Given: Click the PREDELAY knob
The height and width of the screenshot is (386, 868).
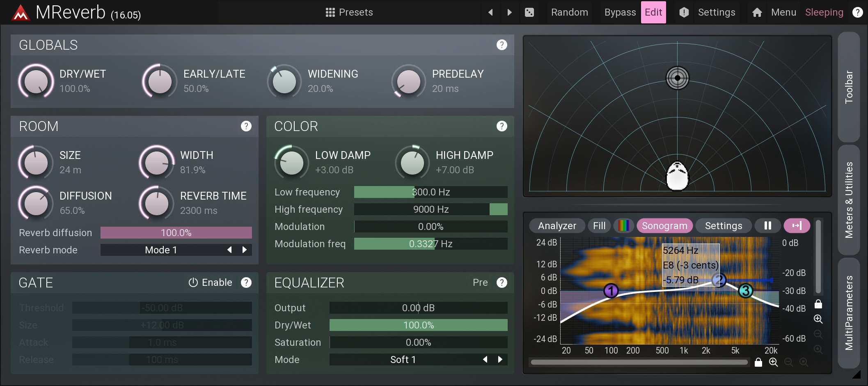Looking at the screenshot, I should click(x=408, y=81).
